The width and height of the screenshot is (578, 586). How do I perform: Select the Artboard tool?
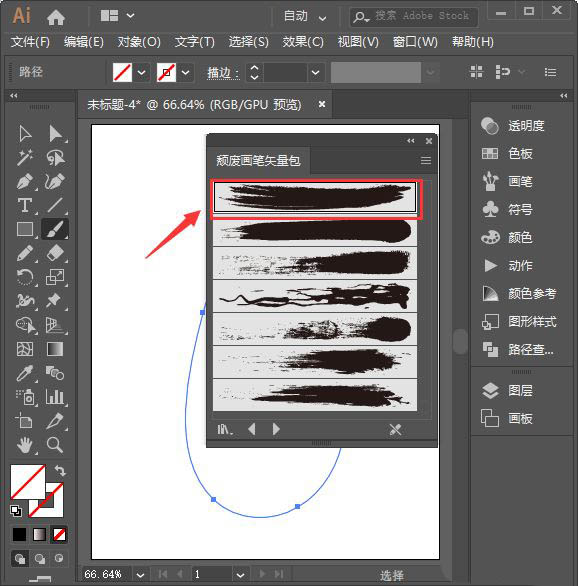pos(25,421)
